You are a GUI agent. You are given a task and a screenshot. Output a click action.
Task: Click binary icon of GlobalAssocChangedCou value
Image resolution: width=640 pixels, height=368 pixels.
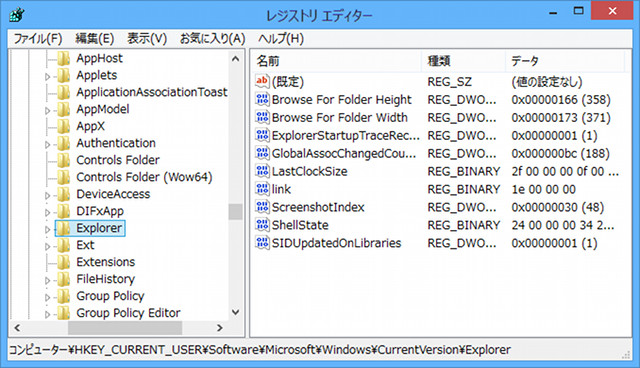(x=262, y=153)
